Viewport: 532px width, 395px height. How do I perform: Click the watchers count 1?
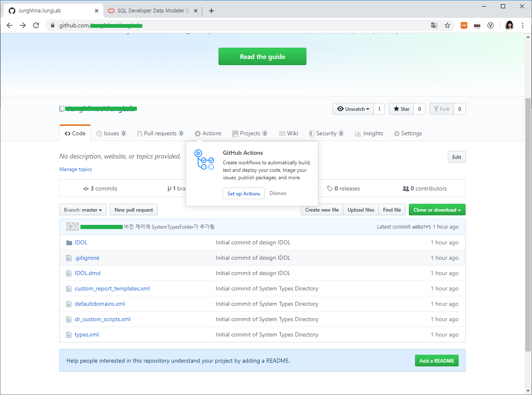(379, 109)
